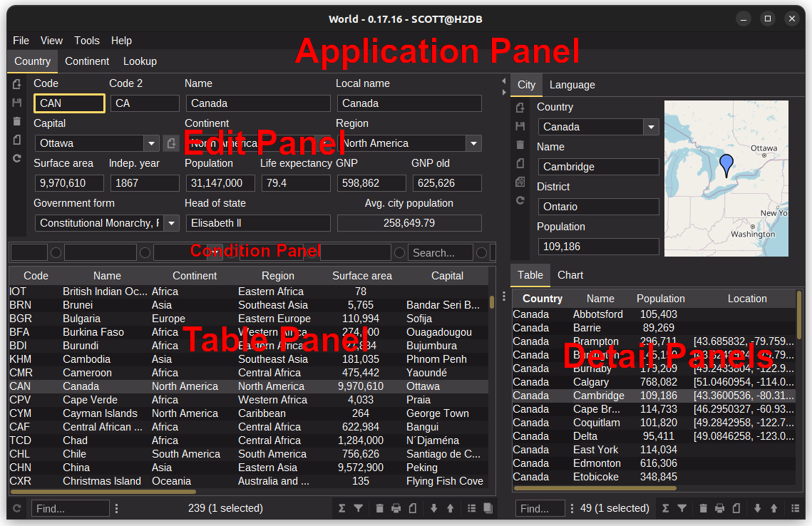This screenshot has width=812, height=526.
Task: Click the Find field below the country table
Action: (70, 508)
